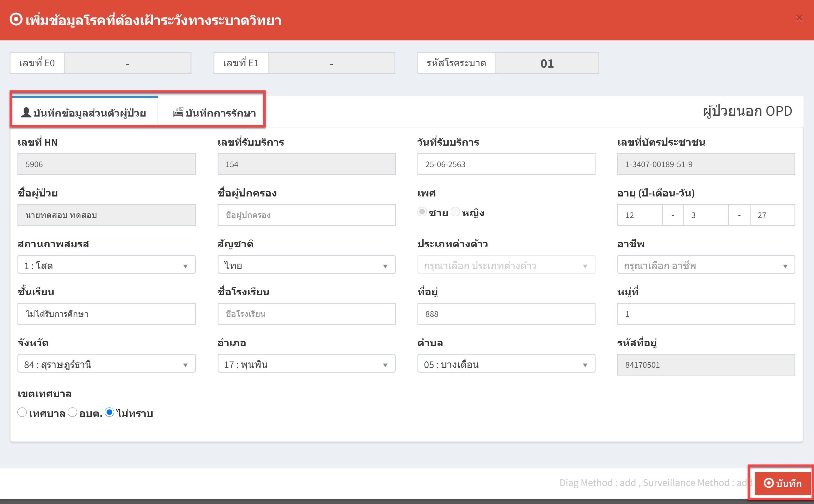Image resolution: width=814 pixels, height=504 pixels.
Task: Open the อาชีพ occupation dropdown
Action: tap(706, 265)
